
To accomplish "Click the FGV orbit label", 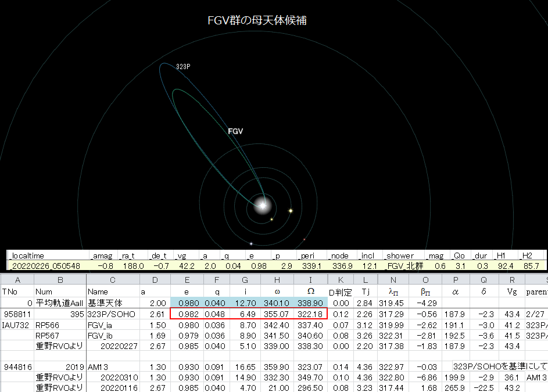I will pos(235,131).
